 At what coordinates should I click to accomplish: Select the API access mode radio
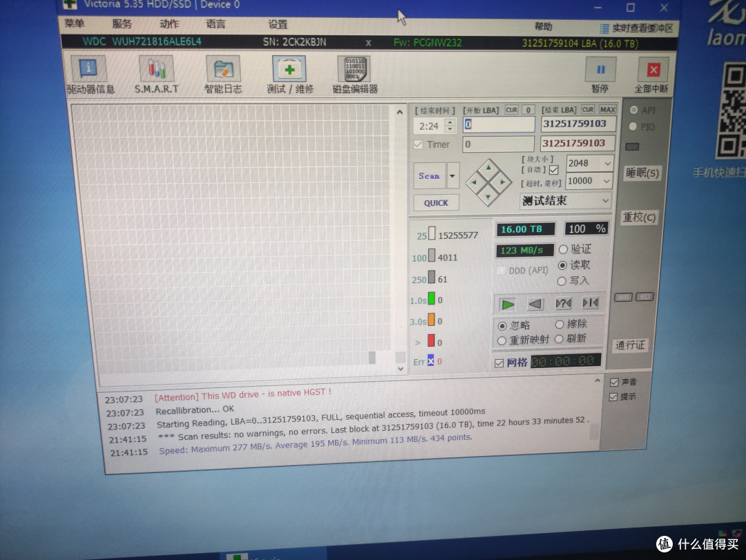coord(633,110)
